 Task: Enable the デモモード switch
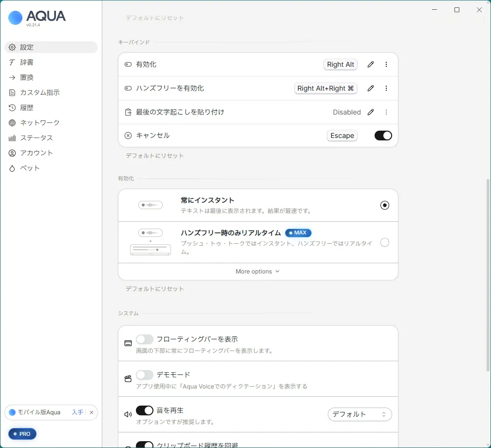tap(144, 375)
